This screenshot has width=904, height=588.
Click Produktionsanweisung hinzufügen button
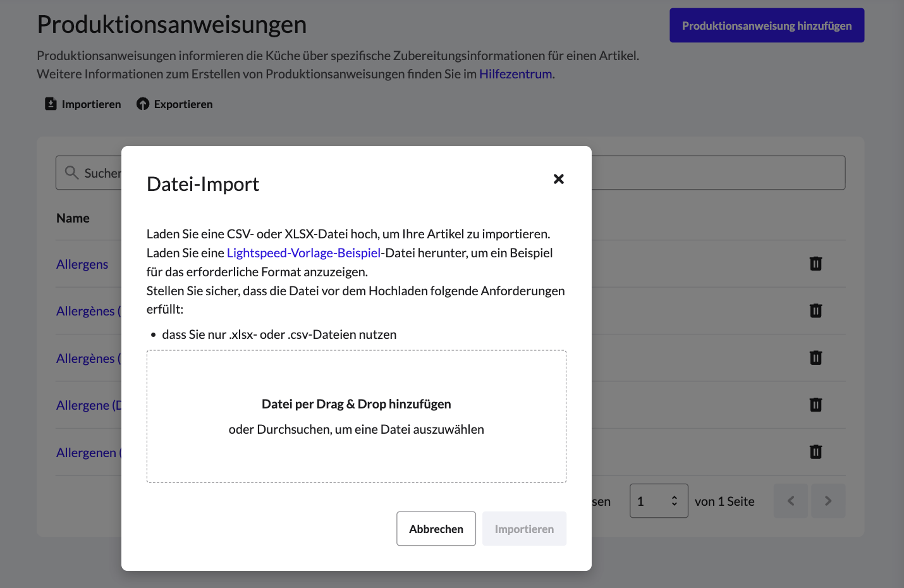(x=767, y=25)
